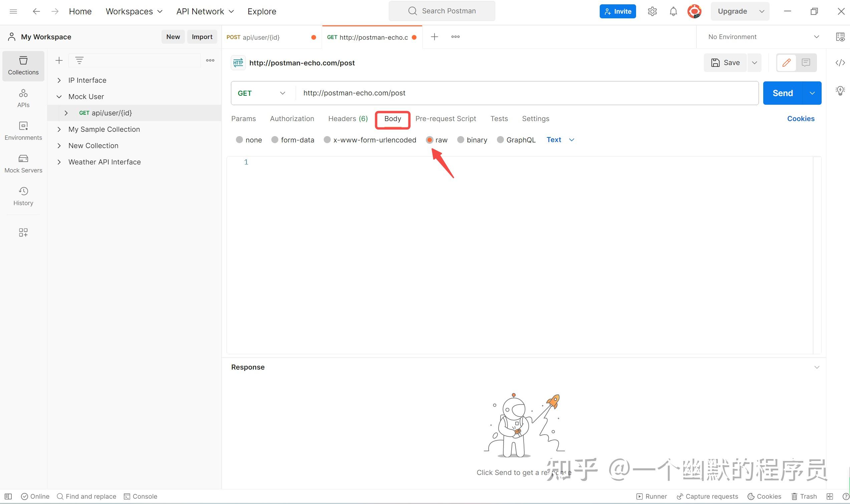Open the Mock Servers panel
Viewport: 850px width, 504px height.
click(23, 163)
